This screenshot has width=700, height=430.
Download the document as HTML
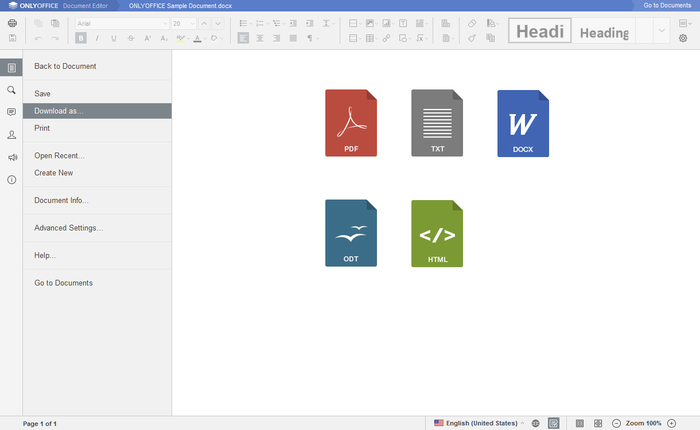coord(437,234)
